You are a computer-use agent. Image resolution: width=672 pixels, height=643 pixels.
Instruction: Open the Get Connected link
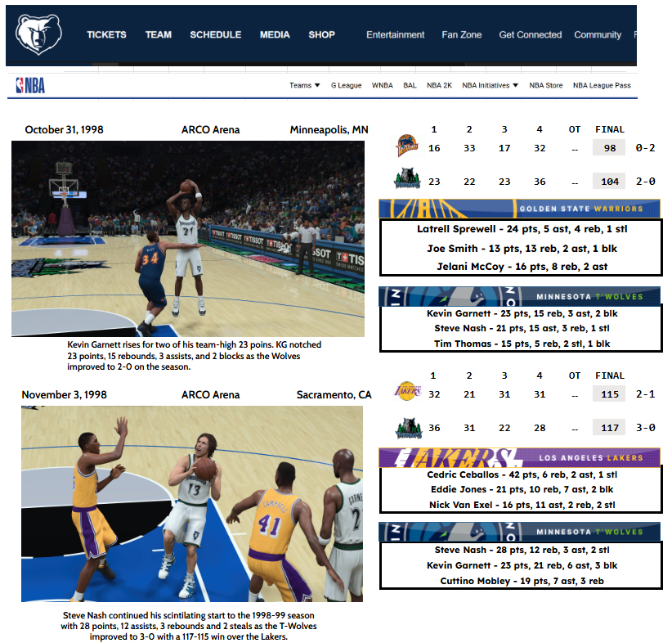tap(530, 34)
